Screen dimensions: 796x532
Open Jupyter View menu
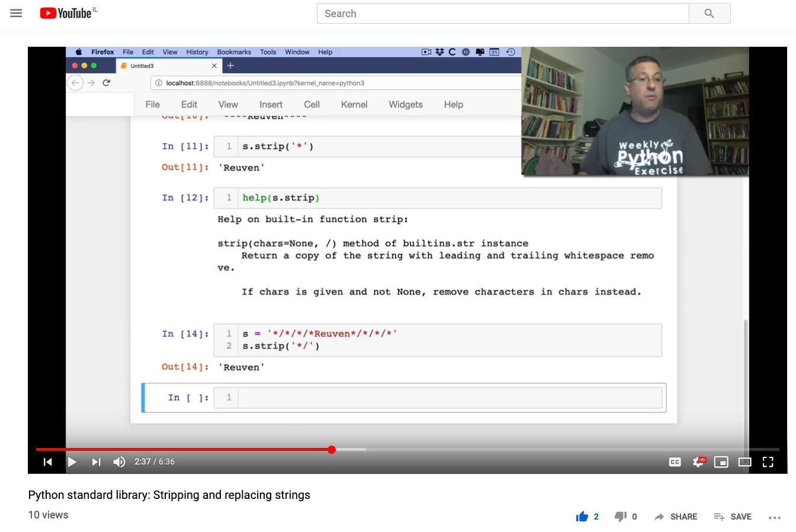(228, 105)
